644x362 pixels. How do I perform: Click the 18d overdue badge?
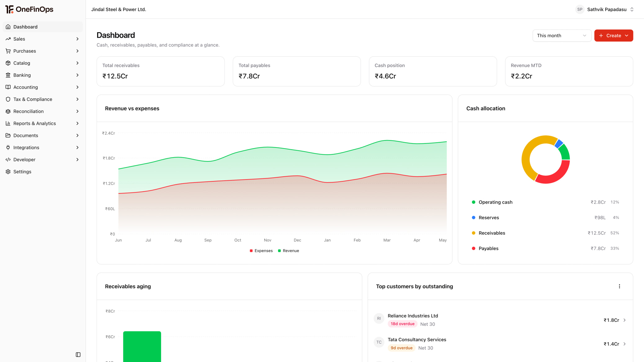pos(402,324)
